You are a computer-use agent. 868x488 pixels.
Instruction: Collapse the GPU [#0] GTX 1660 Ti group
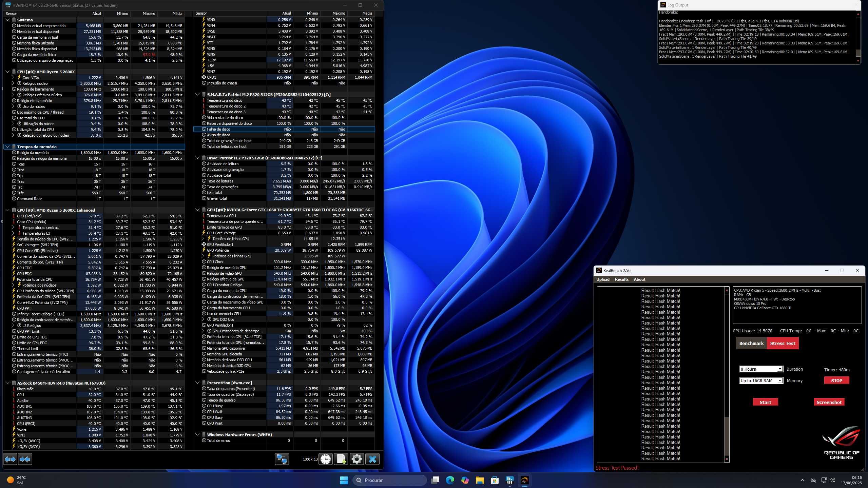pyautogui.click(x=197, y=210)
